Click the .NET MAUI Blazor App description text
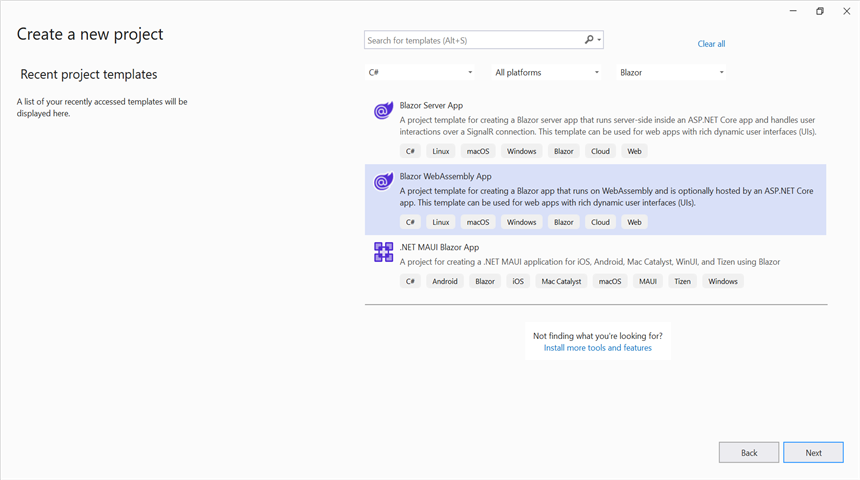This screenshot has height=480, width=860. point(590,262)
